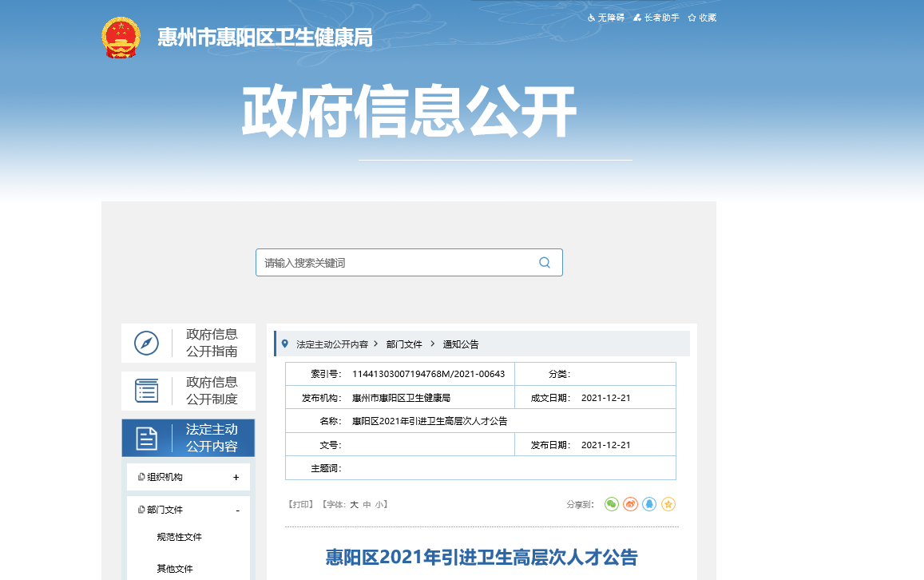Image resolution: width=924 pixels, height=580 pixels.
Task: Click the magnifier search icon
Action: [x=545, y=262]
